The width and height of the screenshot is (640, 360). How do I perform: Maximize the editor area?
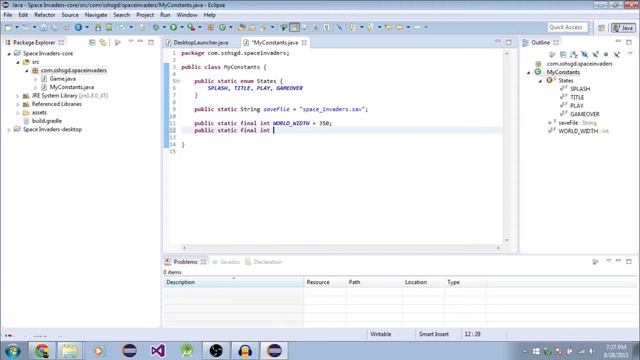509,42
